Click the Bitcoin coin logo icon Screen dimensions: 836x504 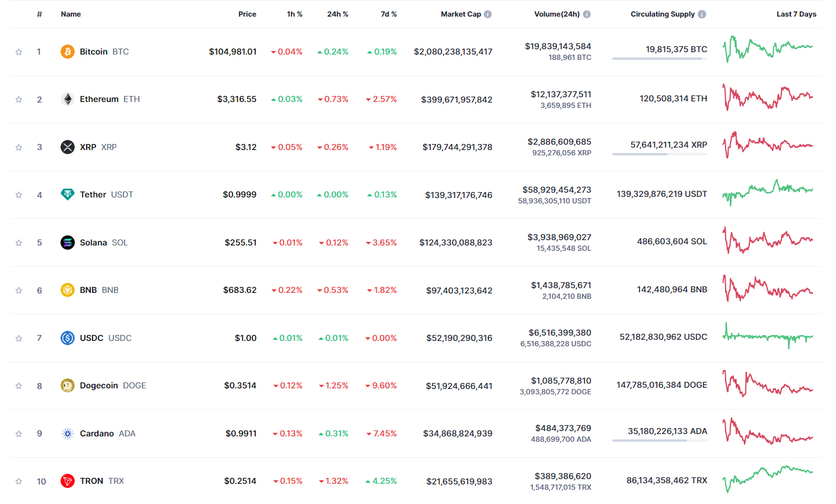pos(68,52)
